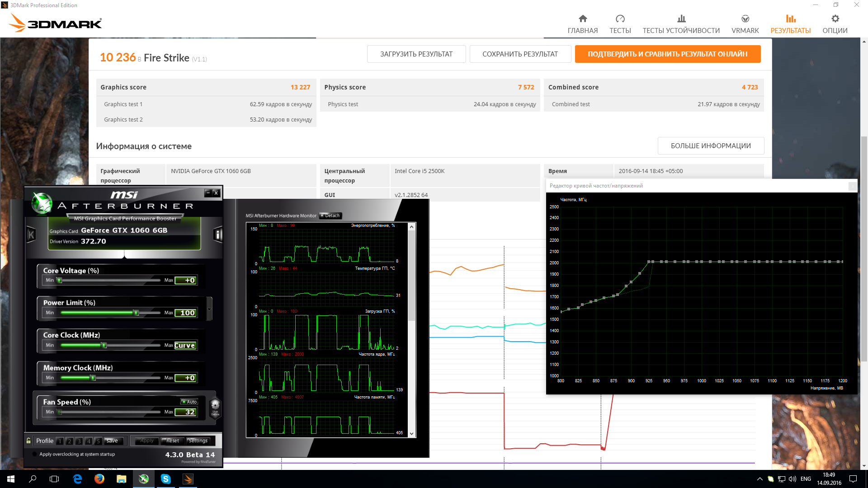Click the СОХРАНИТЬ РЕЗУЛЬТАТ button
Screen dimensions: 868x488
[x=520, y=54]
